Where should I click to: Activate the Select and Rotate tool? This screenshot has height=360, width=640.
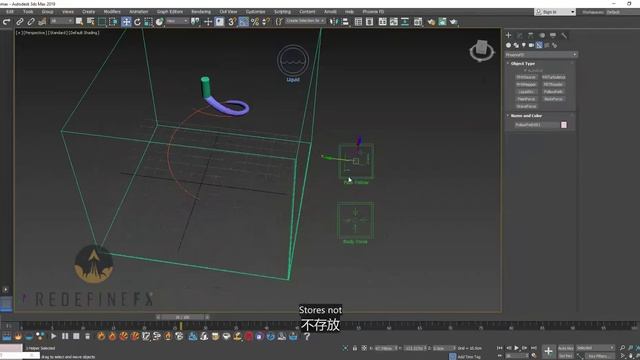[x=137, y=22]
